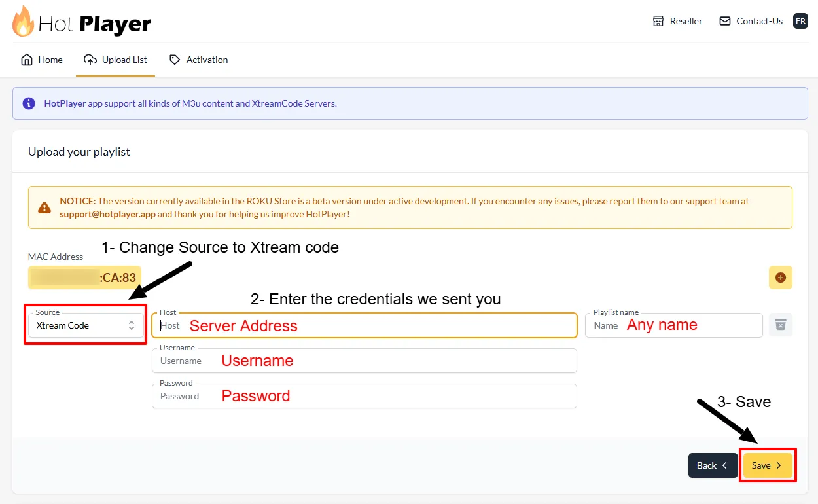Click the FR language badge
Viewport: 818px width, 504px height.
click(x=800, y=21)
